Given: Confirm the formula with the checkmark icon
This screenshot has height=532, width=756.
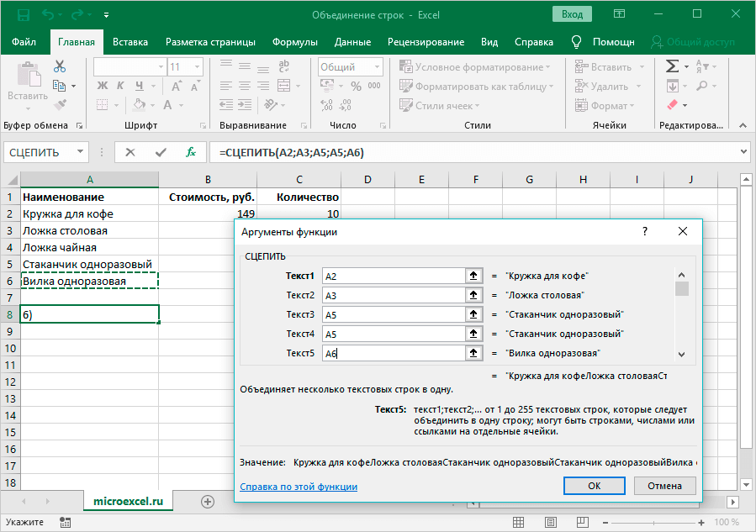Looking at the screenshot, I should 161,152.
